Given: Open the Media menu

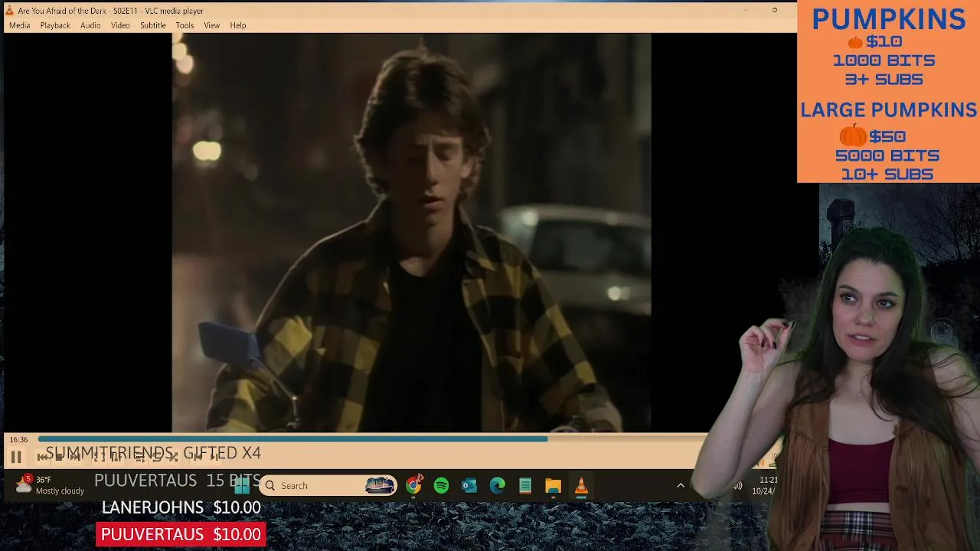Looking at the screenshot, I should [19, 25].
